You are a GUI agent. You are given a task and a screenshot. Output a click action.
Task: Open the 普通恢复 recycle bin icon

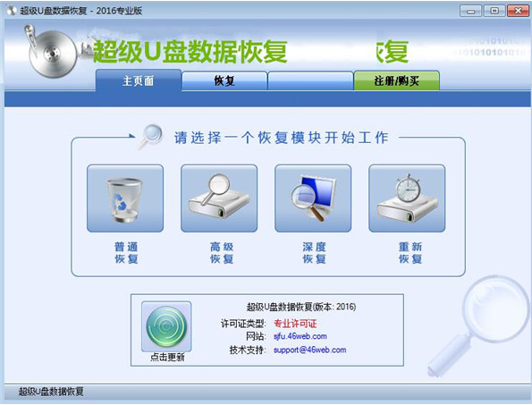pyautogui.click(x=125, y=198)
